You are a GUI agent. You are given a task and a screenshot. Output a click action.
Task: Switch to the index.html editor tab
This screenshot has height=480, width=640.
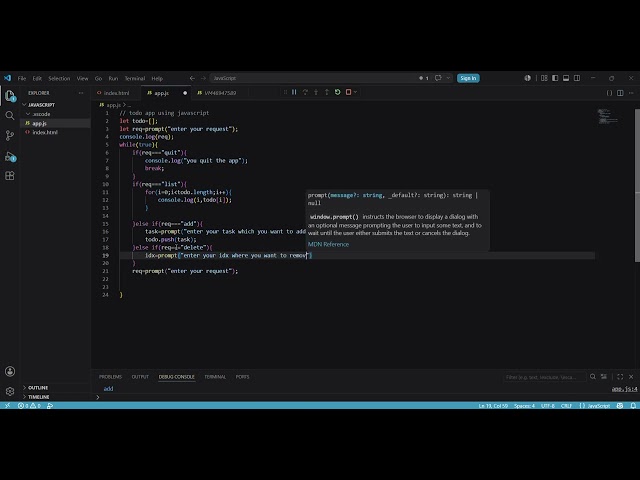116,93
